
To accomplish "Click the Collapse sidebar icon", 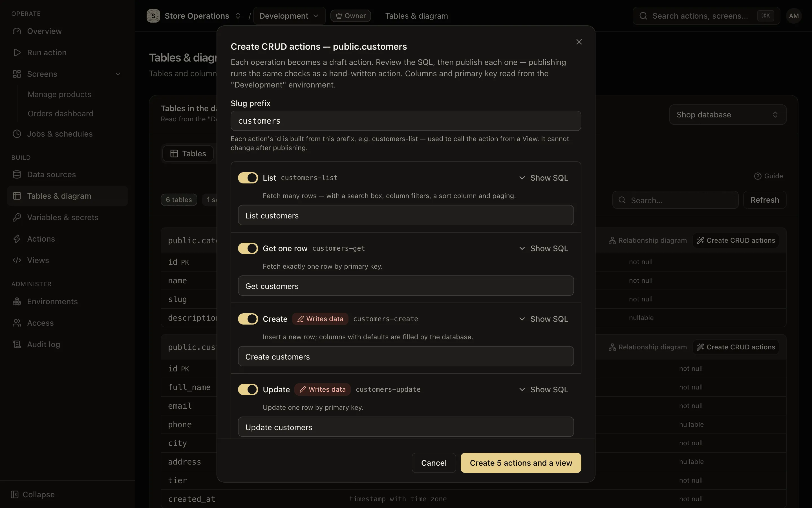I will click(14, 494).
